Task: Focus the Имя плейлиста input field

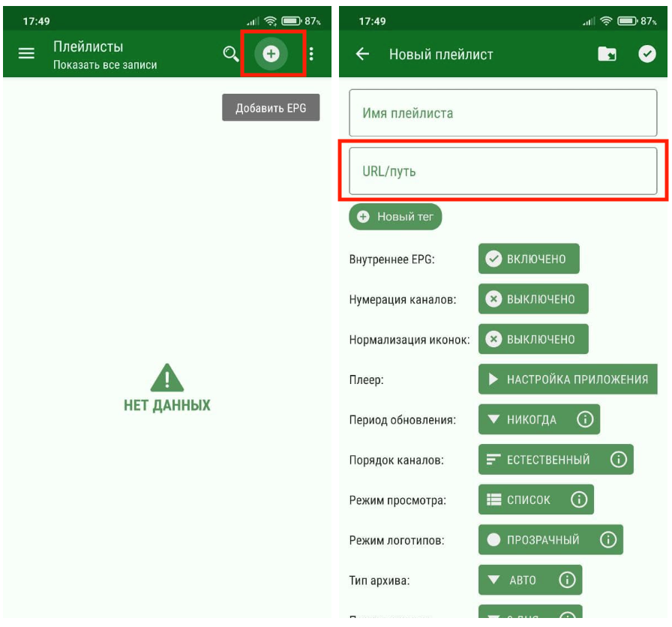Action: tap(502, 113)
